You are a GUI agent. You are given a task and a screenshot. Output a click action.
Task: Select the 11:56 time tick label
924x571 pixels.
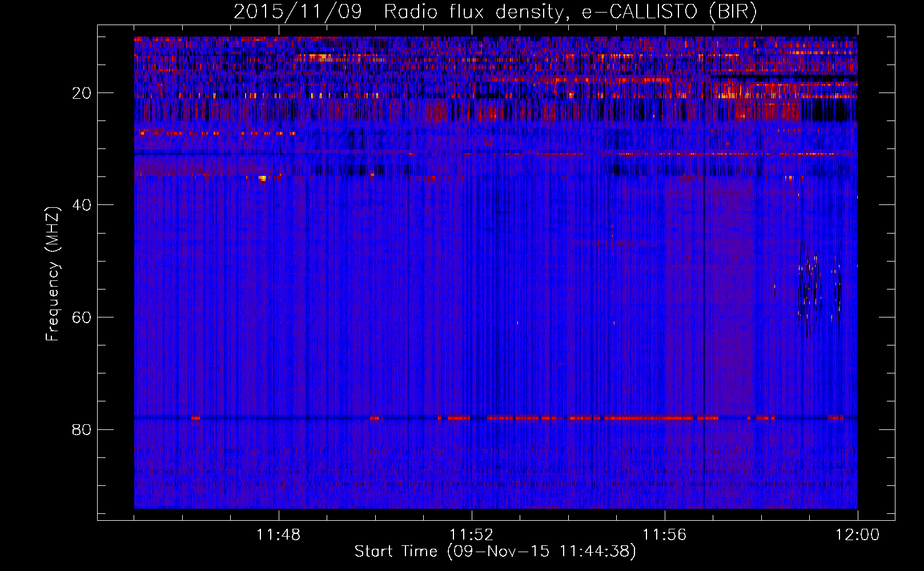tap(664, 535)
